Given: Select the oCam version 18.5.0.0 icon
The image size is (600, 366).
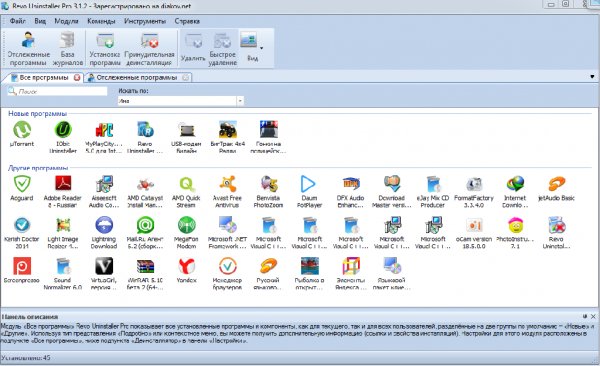Looking at the screenshot, I should pos(474,225).
